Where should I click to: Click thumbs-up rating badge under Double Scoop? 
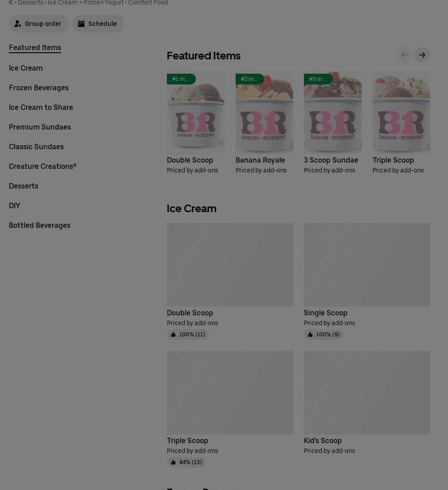click(187, 335)
